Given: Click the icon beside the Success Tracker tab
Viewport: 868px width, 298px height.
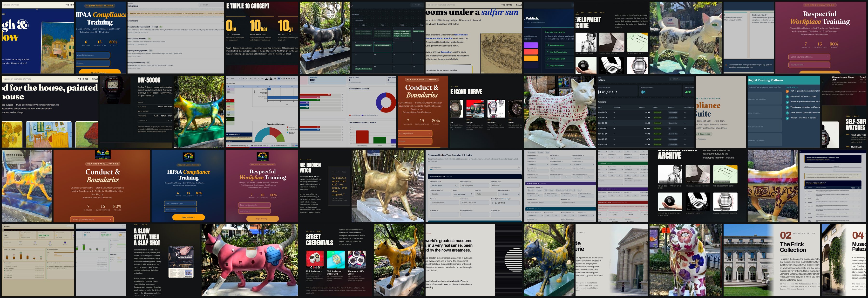Looking at the screenshot, I should (x=272, y=146).
